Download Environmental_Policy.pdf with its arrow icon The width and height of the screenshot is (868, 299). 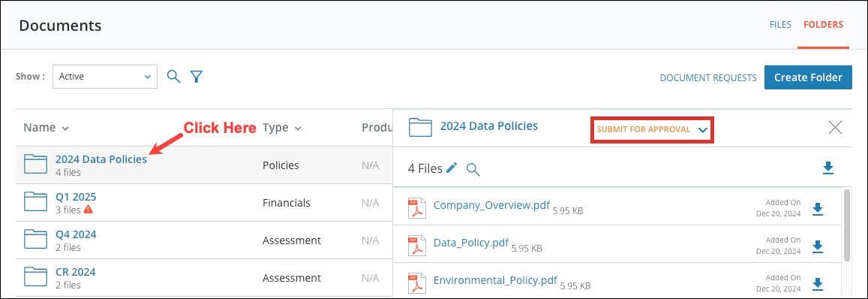click(x=817, y=285)
